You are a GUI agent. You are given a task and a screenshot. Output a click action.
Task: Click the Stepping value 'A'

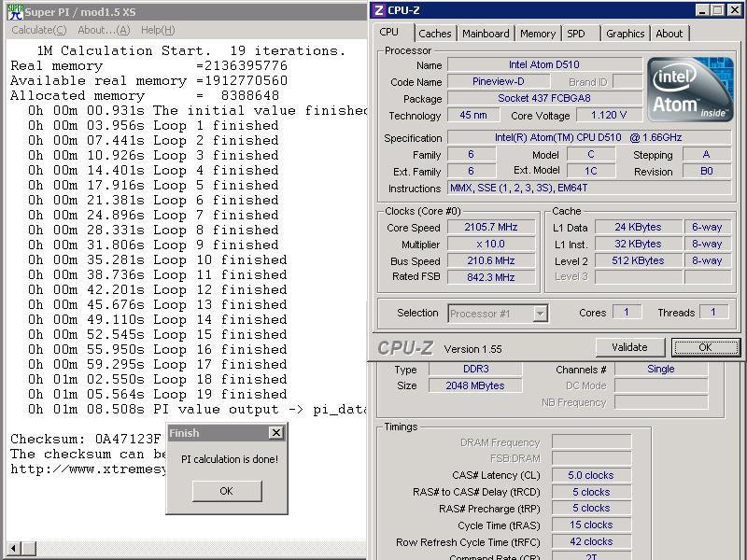tap(707, 154)
